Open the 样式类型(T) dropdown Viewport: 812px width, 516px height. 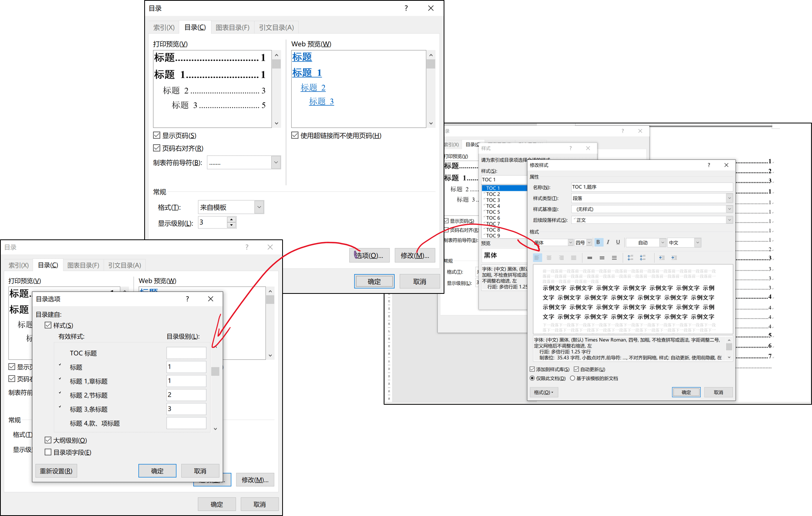(x=729, y=198)
